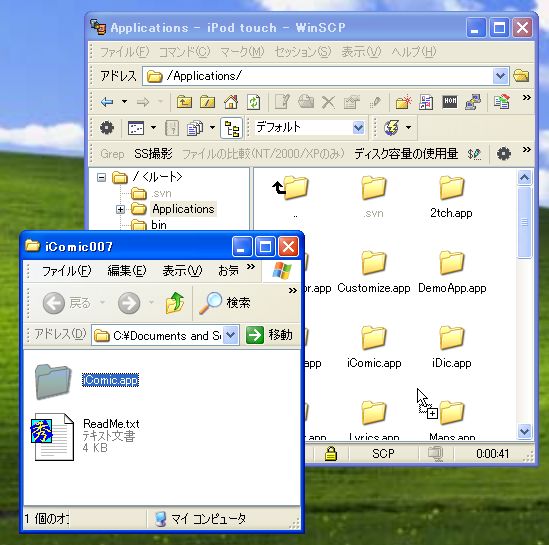The image size is (549, 545).
Task: Expand more buttons chevron on WinSCP navigation toolbar
Action: pos(526,98)
